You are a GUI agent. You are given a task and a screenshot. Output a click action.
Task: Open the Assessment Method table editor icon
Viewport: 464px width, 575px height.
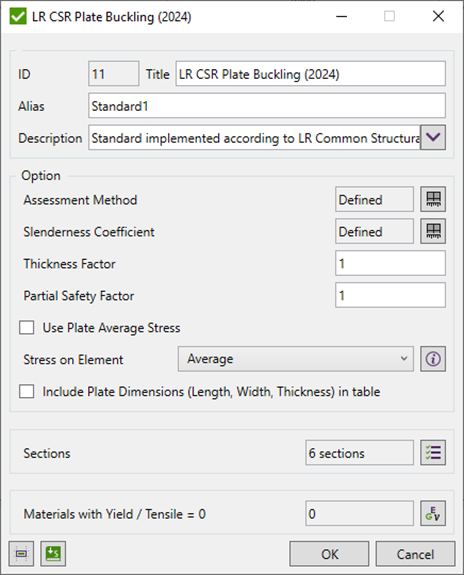tap(433, 199)
